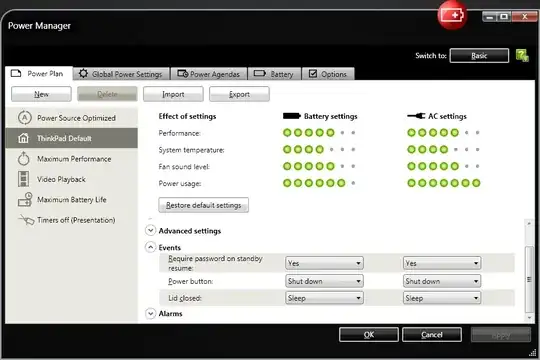Click the Performance label

[179, 133]
